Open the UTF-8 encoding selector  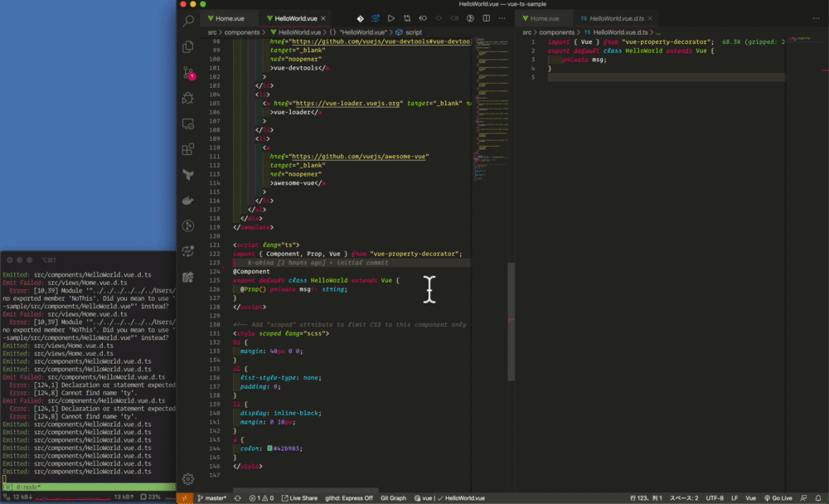tap(715, 498)
